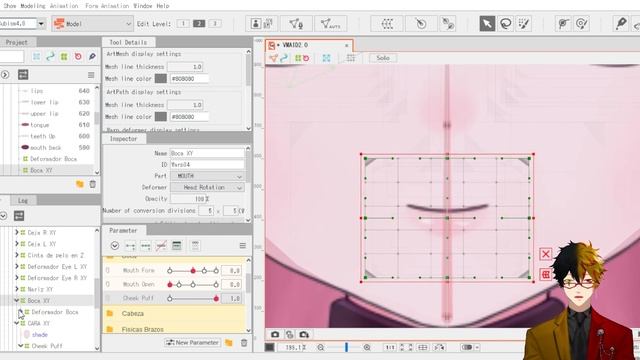Toggle the Solo display button
640x360 pixels.
click(382, 58)
